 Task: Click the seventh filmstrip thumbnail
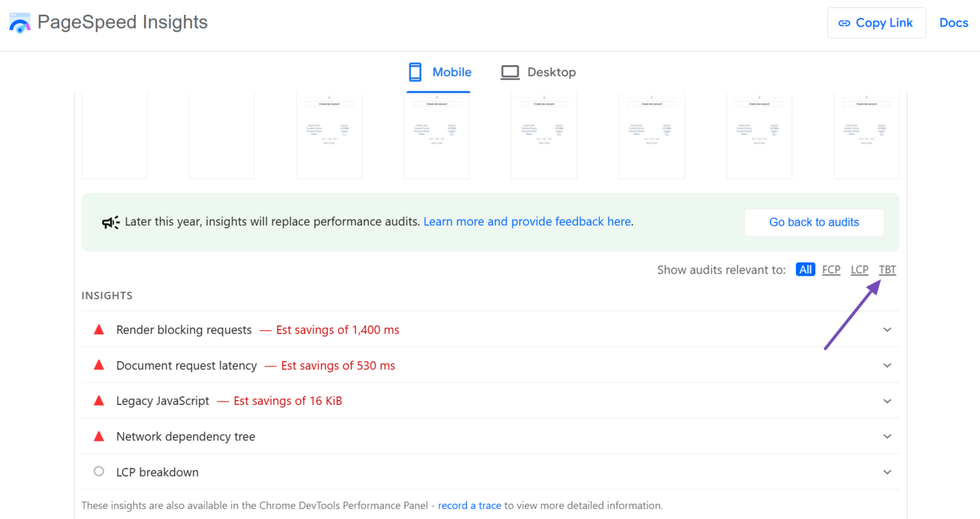click(x=759, y=136)
